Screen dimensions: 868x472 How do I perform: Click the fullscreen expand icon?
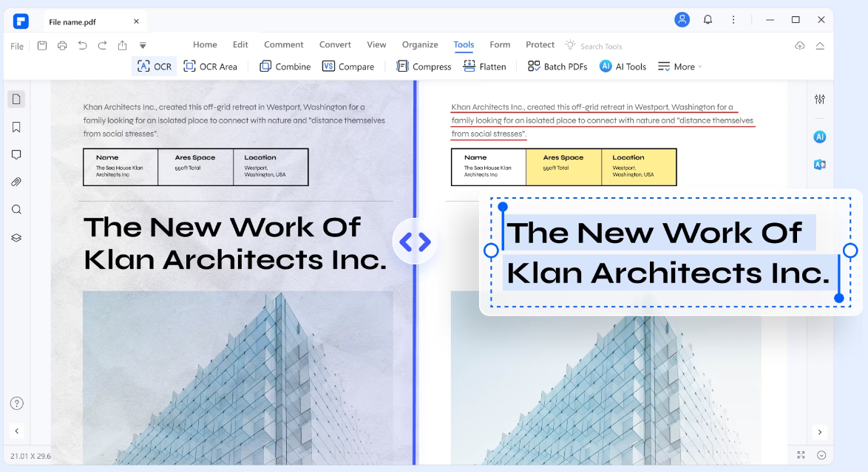click(801, 455)
